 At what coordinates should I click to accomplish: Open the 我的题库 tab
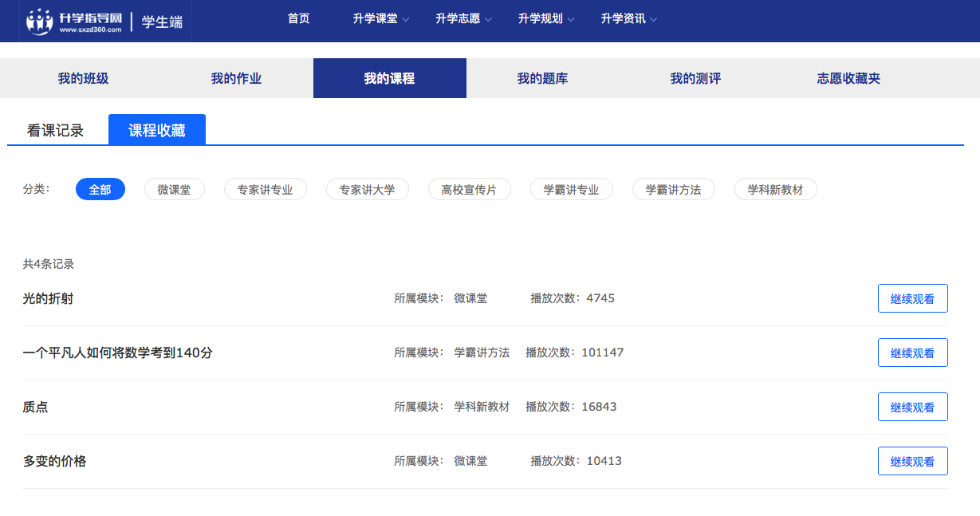(x=542, y=78)
